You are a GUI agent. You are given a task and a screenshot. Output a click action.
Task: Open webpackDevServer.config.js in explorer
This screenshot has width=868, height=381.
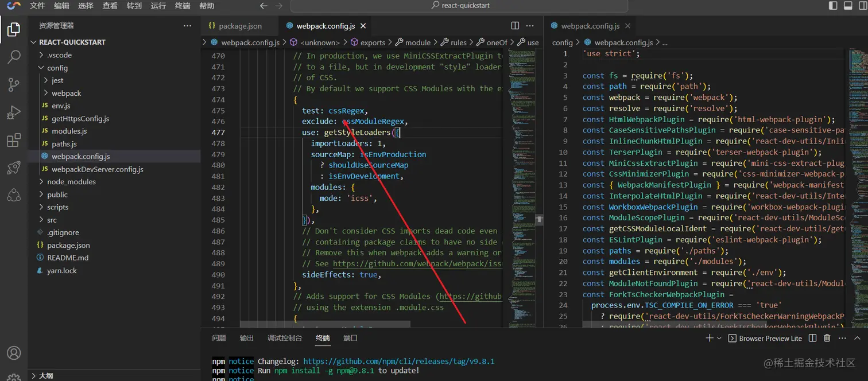coord(97,169)
